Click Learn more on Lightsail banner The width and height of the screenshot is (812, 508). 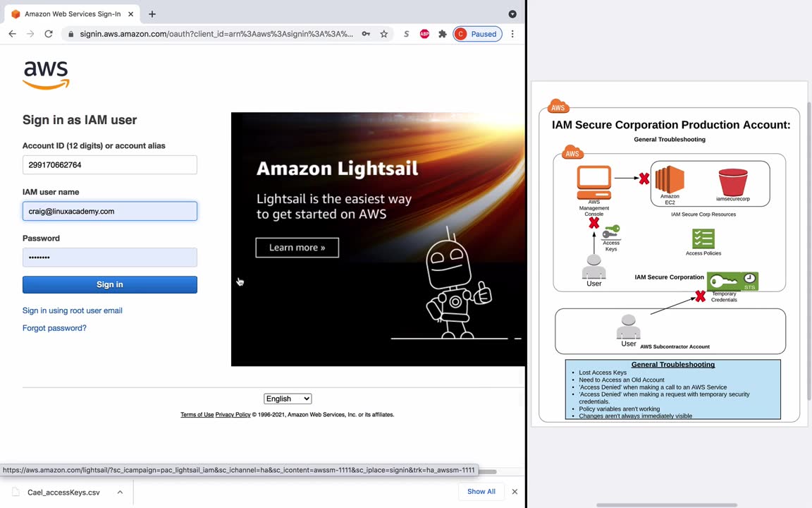pyautogui.click(x=297, y=248)
